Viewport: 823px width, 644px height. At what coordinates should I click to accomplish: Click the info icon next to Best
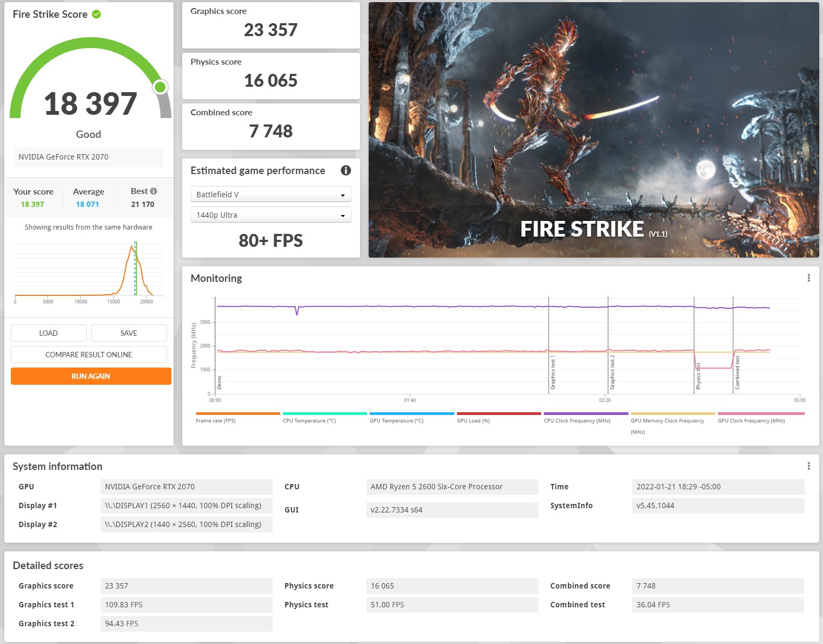click(154, 191)
